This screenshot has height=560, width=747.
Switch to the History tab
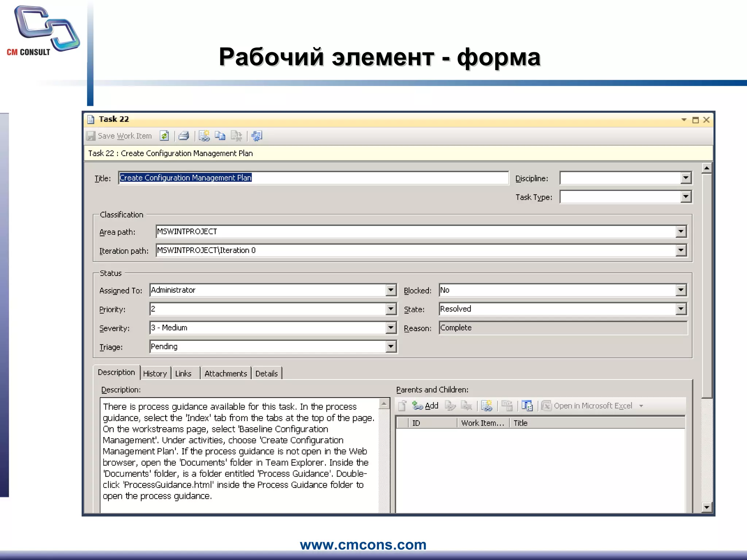click(x=155, y=373)
